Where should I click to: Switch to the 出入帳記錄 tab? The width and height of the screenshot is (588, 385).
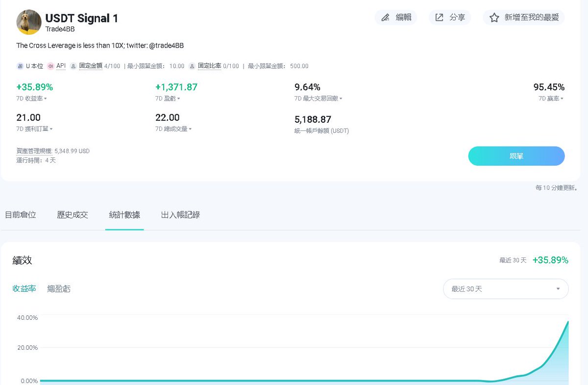point(180,215)
